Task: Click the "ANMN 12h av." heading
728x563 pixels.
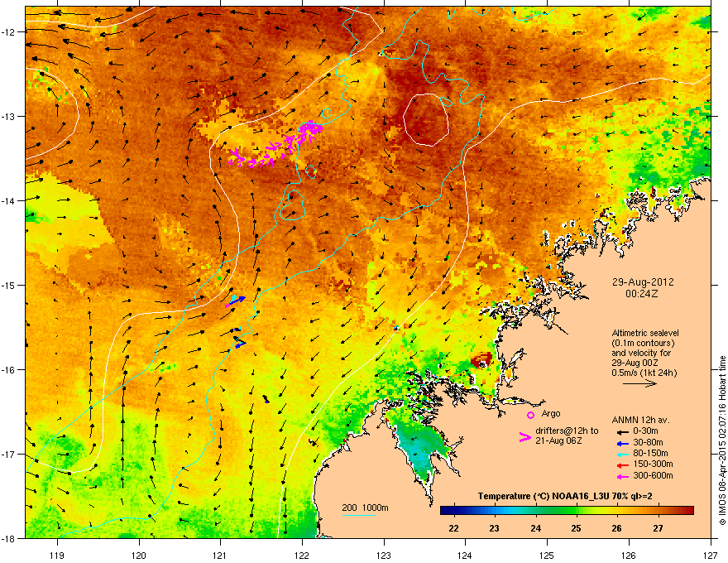Action: point(640,421)
